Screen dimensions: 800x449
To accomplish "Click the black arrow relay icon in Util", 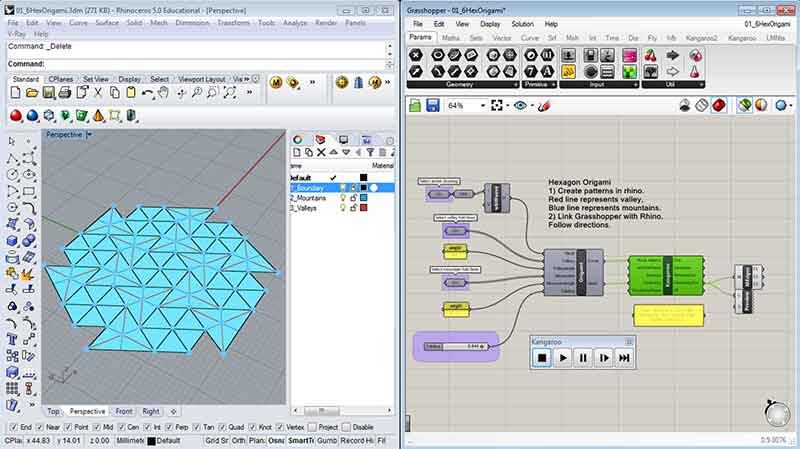I will coord(672,55).
